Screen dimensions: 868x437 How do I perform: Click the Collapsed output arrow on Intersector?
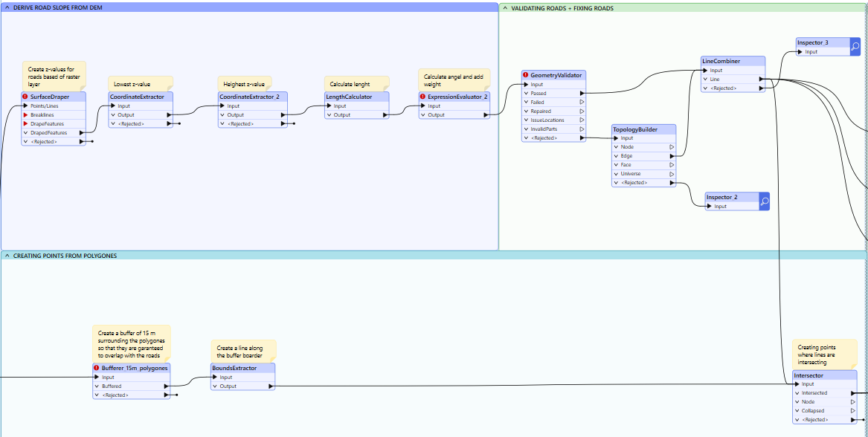coord(852,411)
